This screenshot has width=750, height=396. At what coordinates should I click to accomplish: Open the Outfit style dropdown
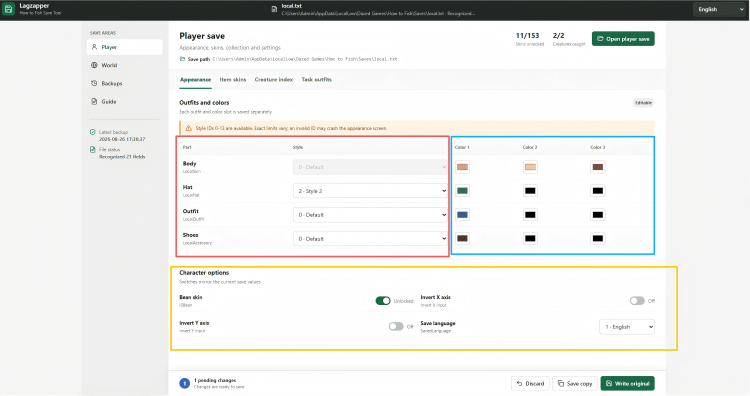370,215
